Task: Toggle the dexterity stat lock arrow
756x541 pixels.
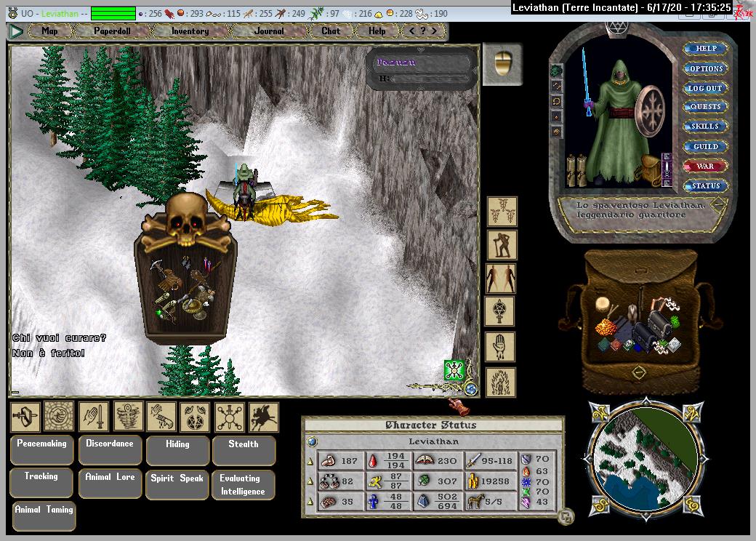Action: click(310, 481)
